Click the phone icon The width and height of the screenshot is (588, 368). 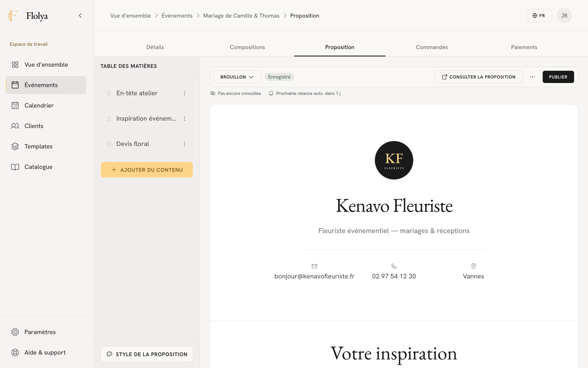pos(394,266)
